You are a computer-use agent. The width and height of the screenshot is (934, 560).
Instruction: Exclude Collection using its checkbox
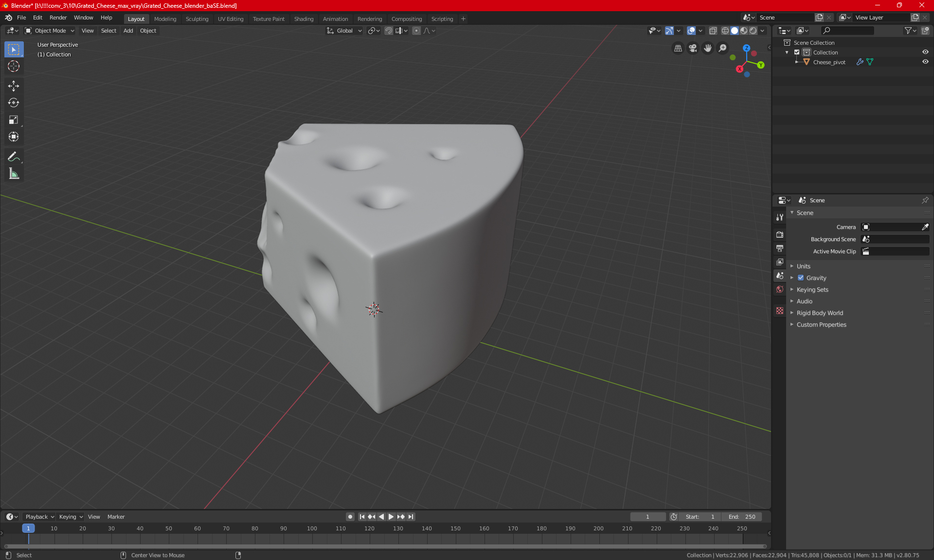pos(797,52)
